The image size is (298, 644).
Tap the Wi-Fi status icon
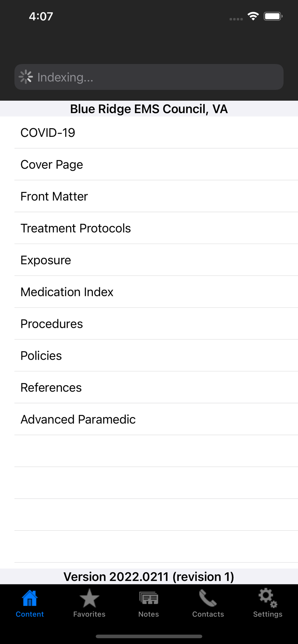coord(253,16)
